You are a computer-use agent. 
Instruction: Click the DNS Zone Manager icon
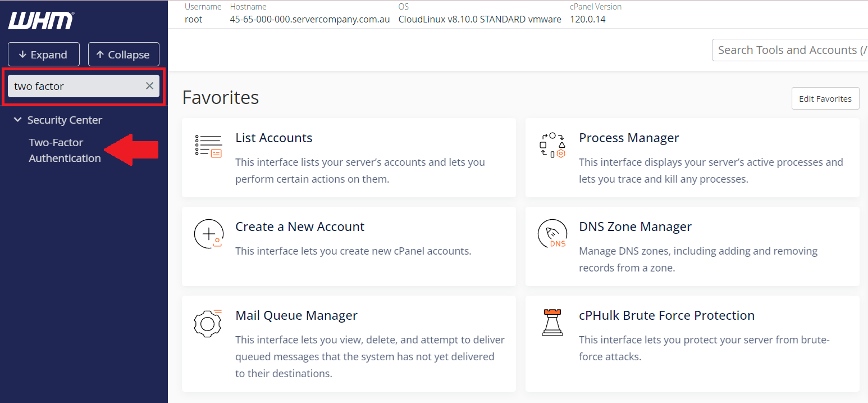[552, 234]
